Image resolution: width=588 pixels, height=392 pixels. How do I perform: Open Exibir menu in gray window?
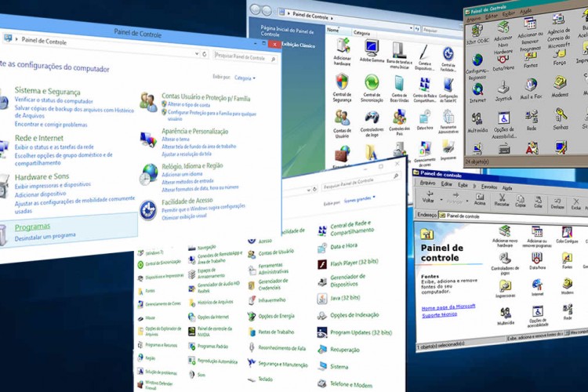click(x=509, y=14)
